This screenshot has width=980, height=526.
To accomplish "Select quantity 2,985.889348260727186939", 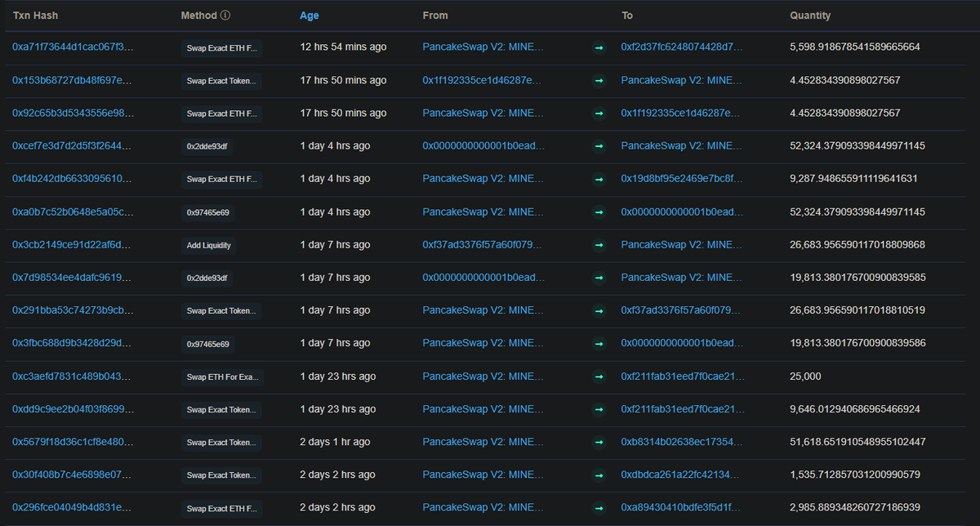I will point(855,508).
